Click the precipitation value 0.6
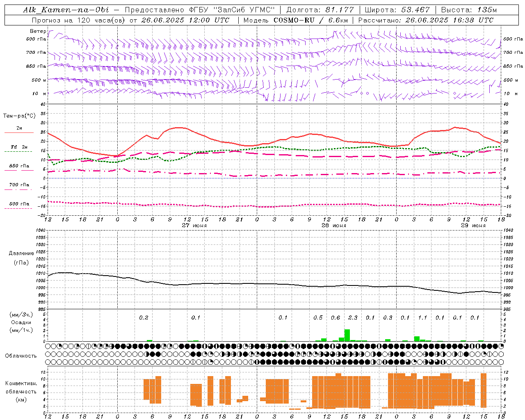525x420 pixels. [336, 317]
